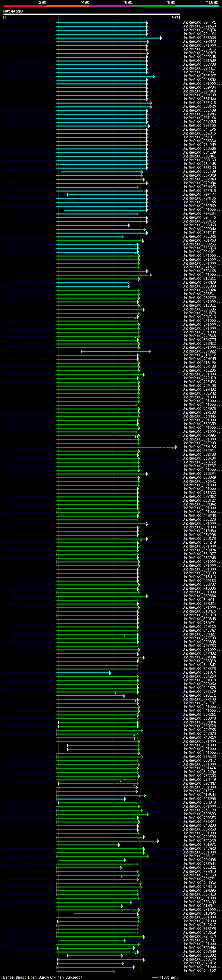Click UniRef100_Q3L8W2 label
Viewport: 222px width, 980px height.
(x=199, y=955)
